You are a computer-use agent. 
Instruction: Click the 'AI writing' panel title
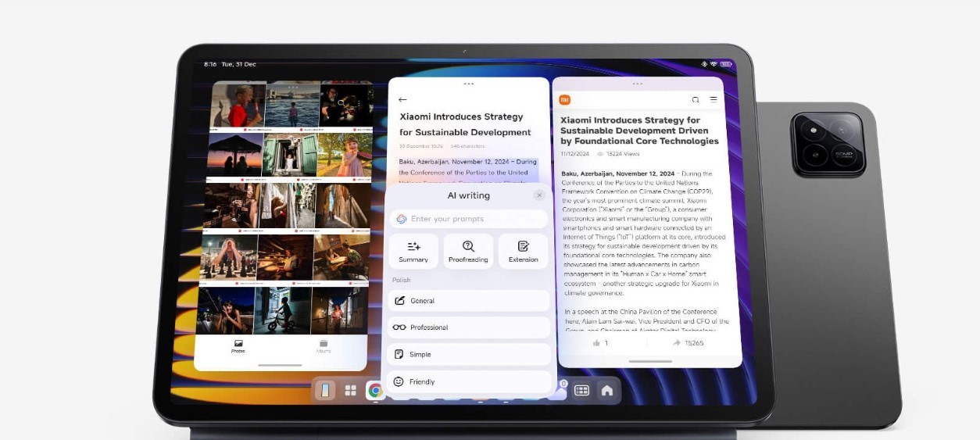(468, 195)
